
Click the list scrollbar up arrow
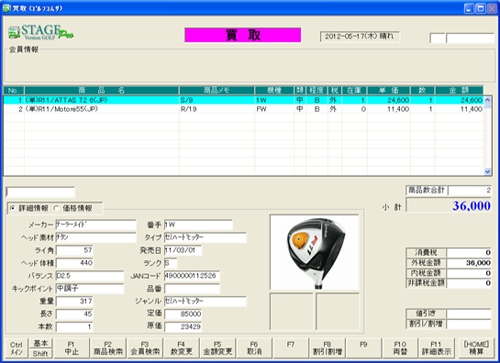pos(487,100)
